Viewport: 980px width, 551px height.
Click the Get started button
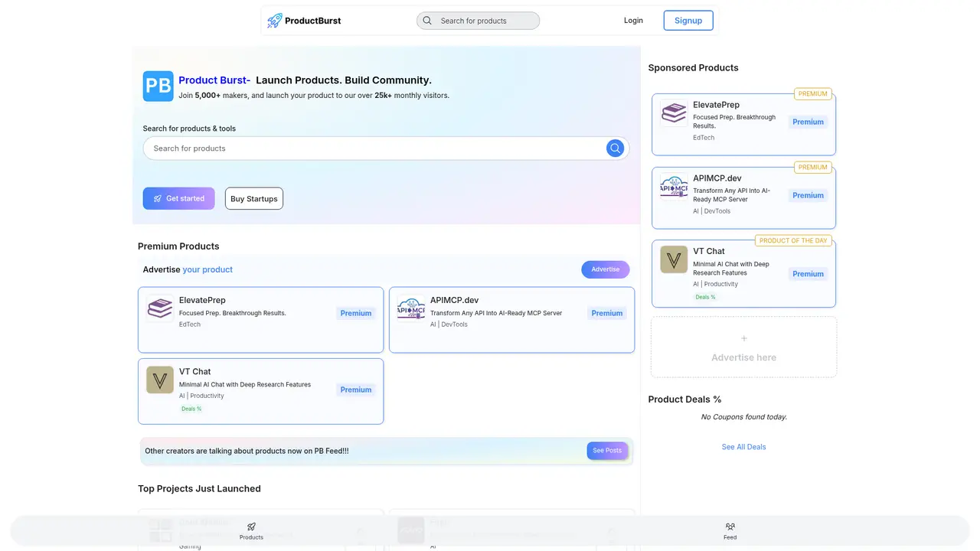[x=178, y=198]
